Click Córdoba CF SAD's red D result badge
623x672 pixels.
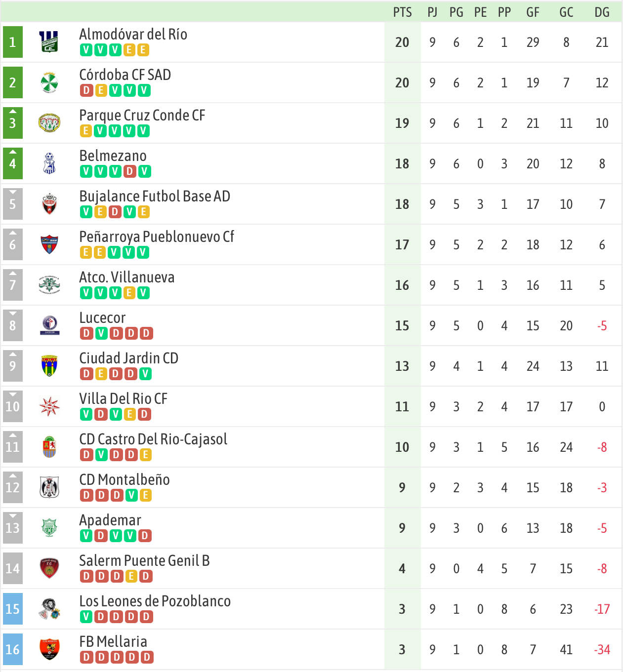coord(86,90)
